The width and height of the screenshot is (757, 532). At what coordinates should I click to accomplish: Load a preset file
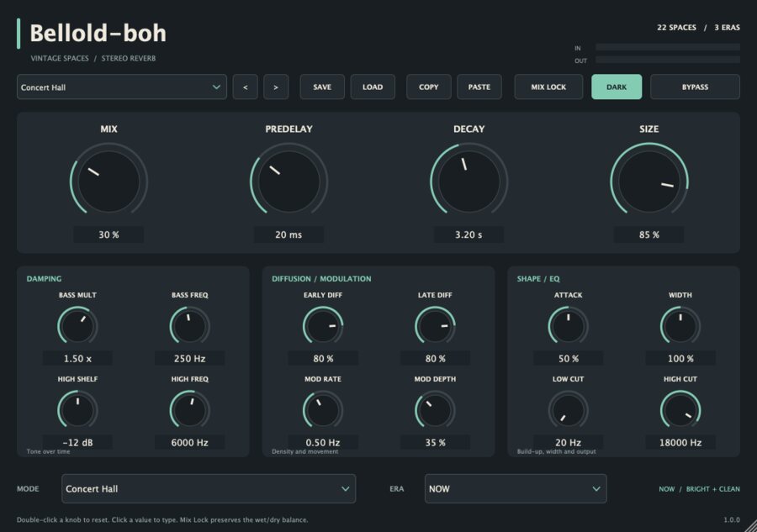click(373, 87)
